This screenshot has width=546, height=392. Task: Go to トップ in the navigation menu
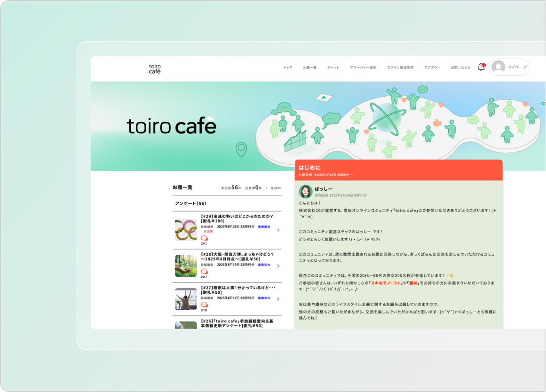point(287,68)
